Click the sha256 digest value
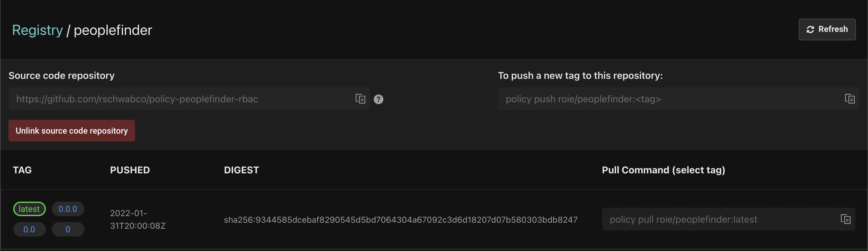Viewport: 868px width, 251px height. [x=401, y=220]
